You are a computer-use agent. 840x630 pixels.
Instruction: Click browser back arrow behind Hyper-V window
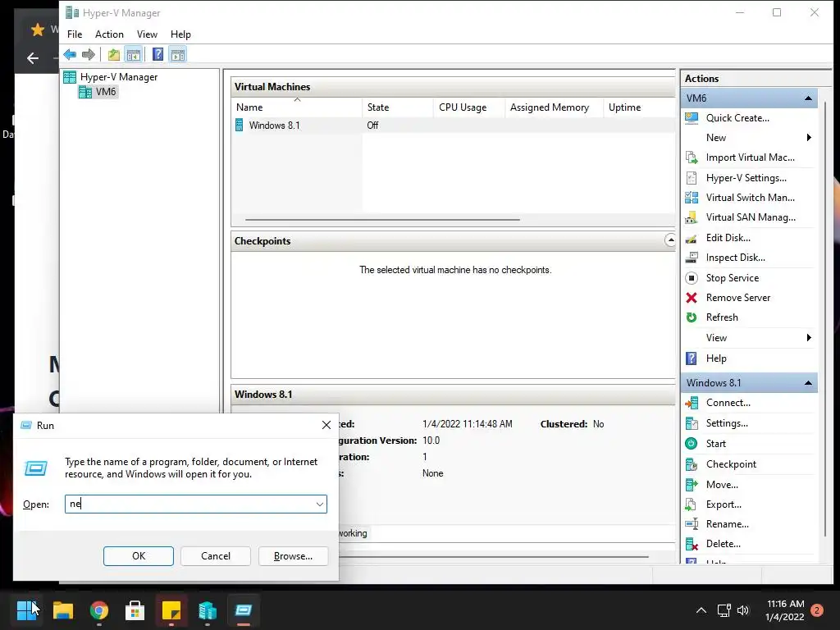pos(33,58)
